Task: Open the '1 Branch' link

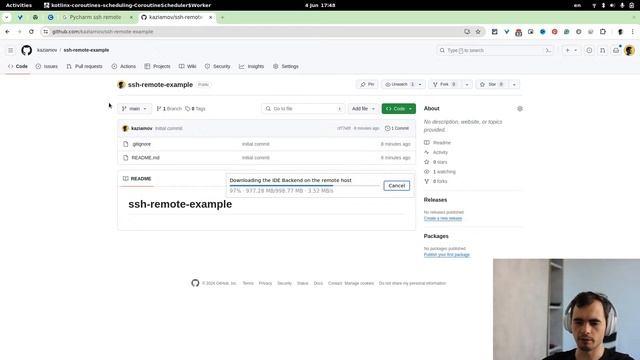Action: pos(169,109)
